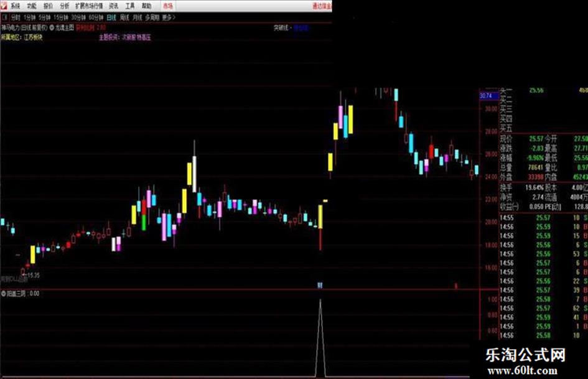Switch to the 1分钟 period tab
This screenshot has height=379, width=588.
pos(30,17)
